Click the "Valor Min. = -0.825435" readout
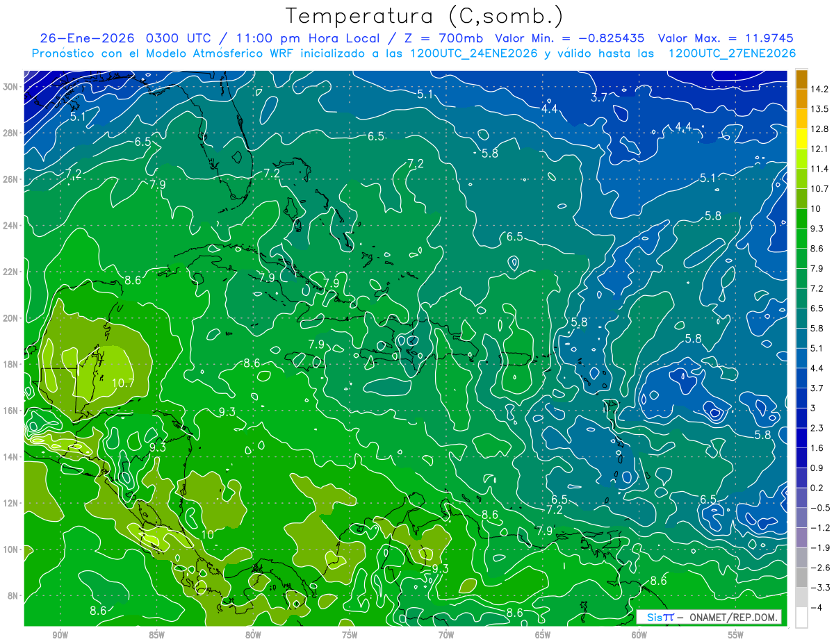Viewport: 834px width, 644px height. pyautogui.click(x=569, y=38)
